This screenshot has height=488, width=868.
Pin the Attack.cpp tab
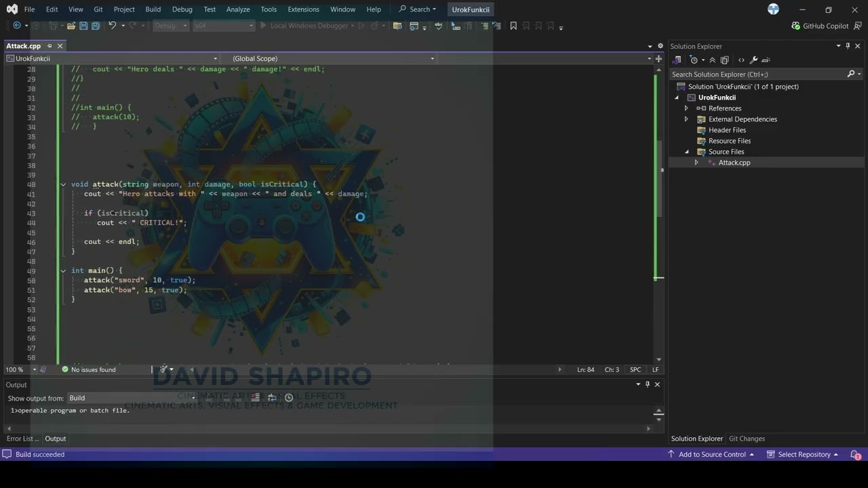click(49, 46)
